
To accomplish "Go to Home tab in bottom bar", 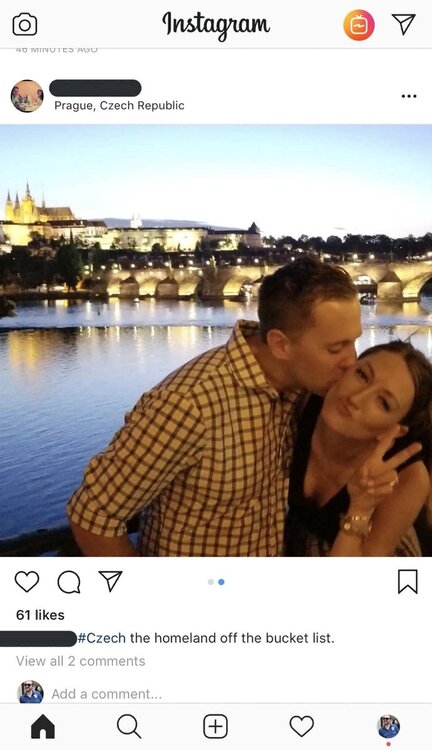I will pyautogui.click(x=43, y=727).
